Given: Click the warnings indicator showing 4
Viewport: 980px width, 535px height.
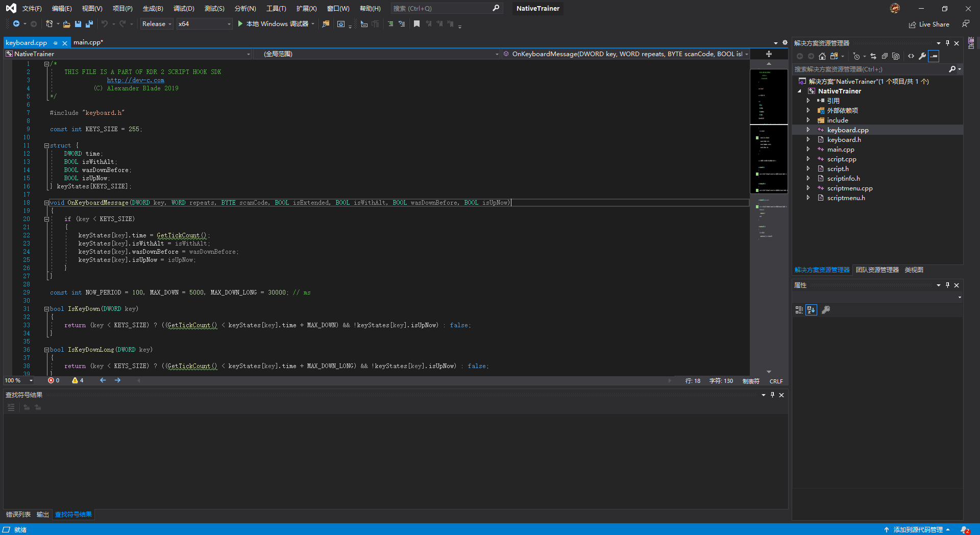Looking at the screenshot, I should pyautogui.click(x=78, y=380).
